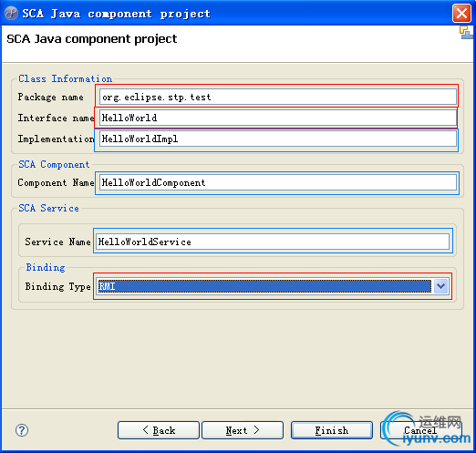Click the wizard banner icon at top right

click(x=466, y=33)
